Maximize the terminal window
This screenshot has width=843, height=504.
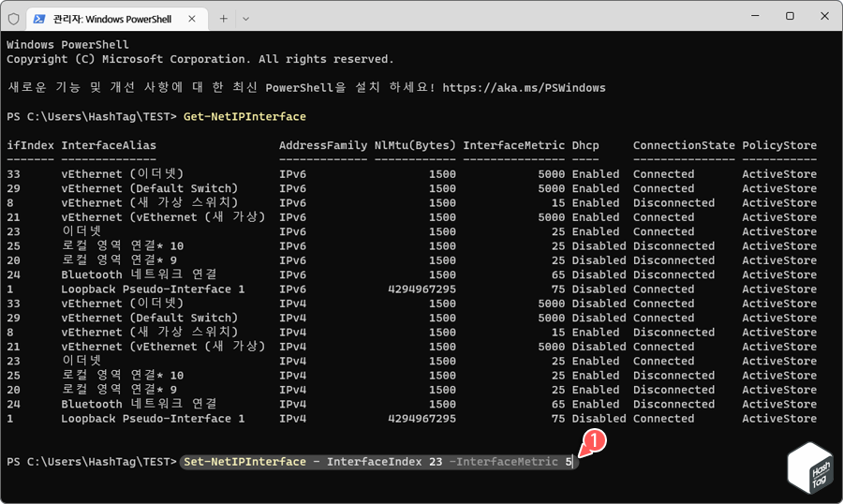point(790,16)
